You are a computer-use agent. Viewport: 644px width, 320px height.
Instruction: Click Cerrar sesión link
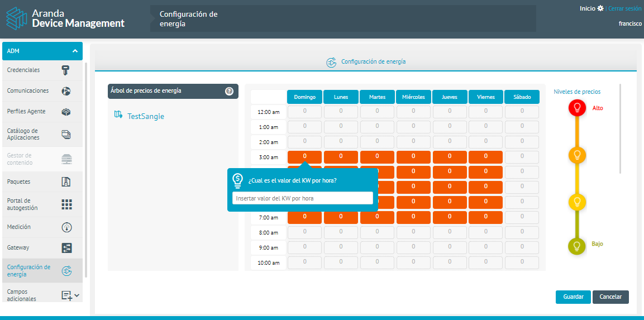tap(624, 8)
